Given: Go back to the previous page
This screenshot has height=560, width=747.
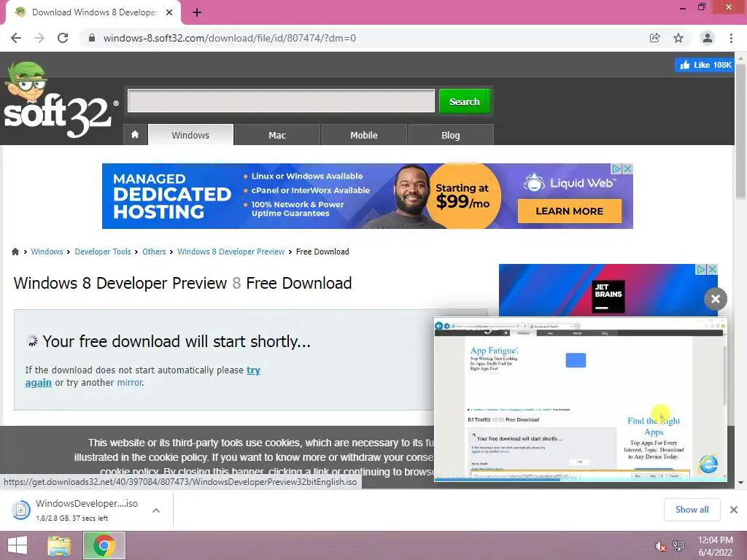Looking at the screenshot, I should 16,38.
